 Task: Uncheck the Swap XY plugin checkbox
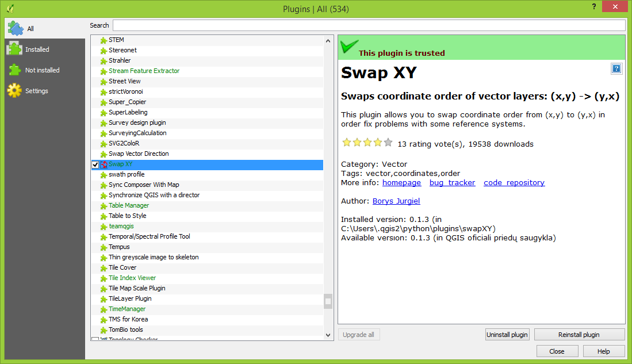point(95,165)
